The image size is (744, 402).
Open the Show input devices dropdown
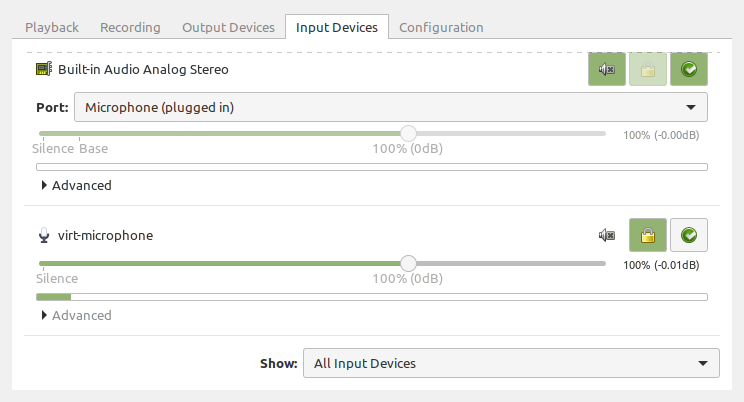click(510, 363)
